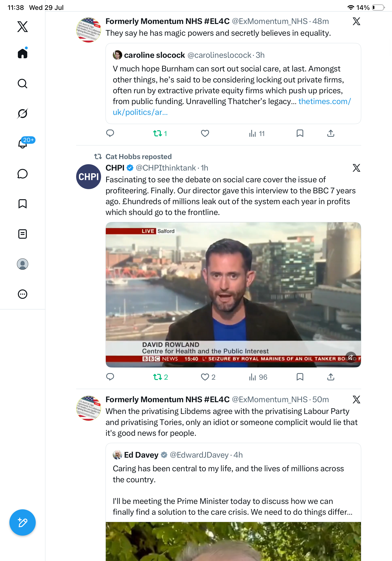Go to Home tab in sidebar
Viewport: 392px width, 561px height.
coord(23,53)
